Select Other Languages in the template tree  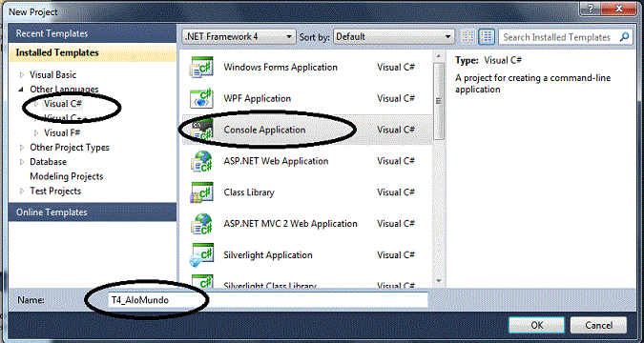[64, 89]
